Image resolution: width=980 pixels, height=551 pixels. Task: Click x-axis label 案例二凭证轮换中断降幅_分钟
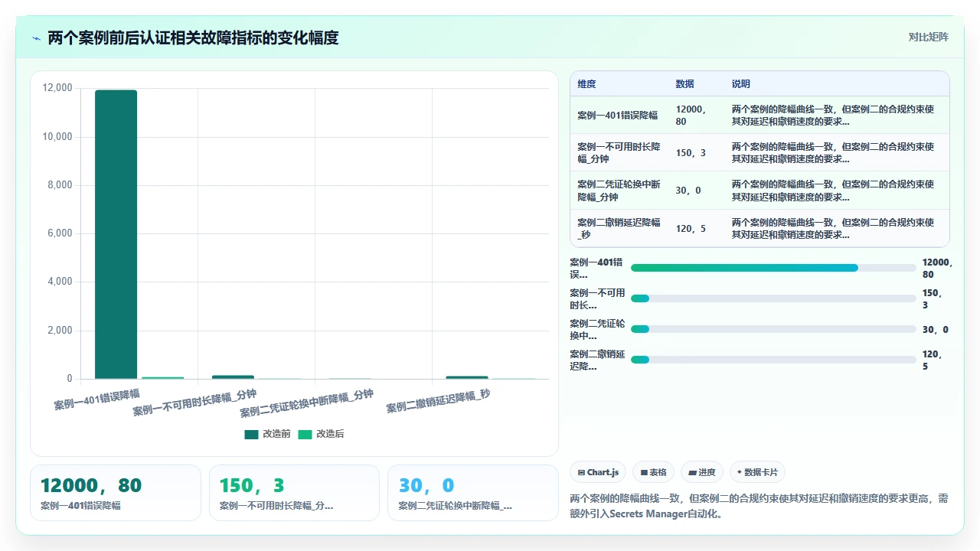(x=307, y=403)
